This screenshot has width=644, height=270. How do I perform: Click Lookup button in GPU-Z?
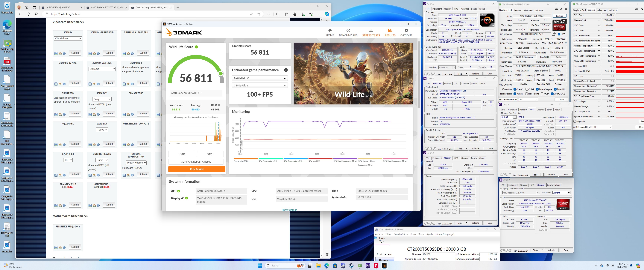click(x=559, y=16)
